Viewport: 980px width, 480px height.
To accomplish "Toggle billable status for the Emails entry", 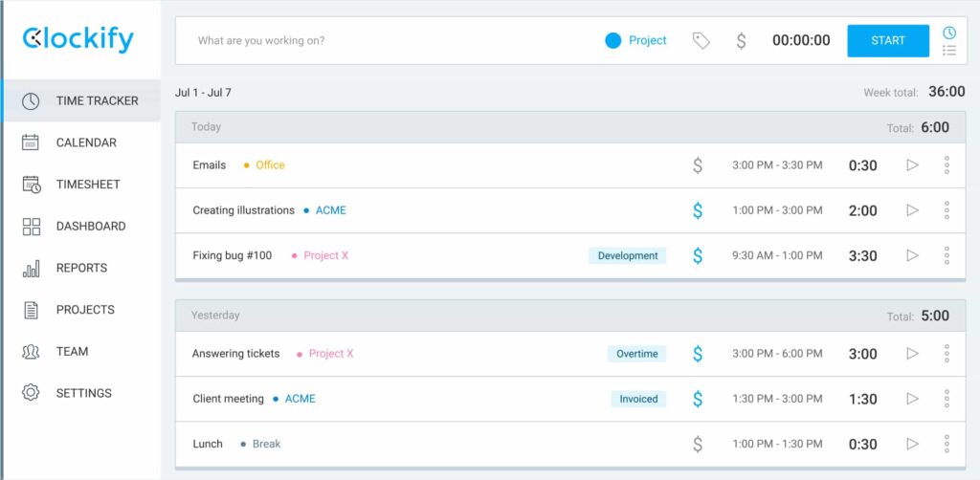I will click(x=698, y=165).
